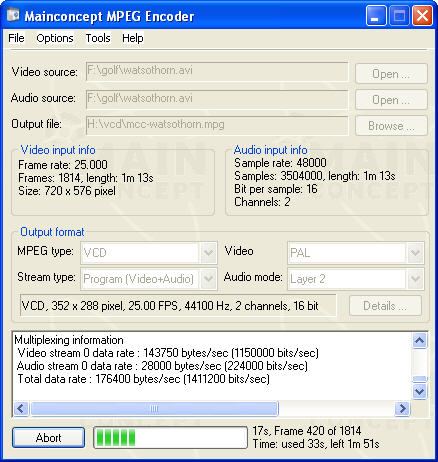Viewport: 438px width, 462px height.
Task: Expand the Stream type dropdown
Action: click(x=209, y=278)
